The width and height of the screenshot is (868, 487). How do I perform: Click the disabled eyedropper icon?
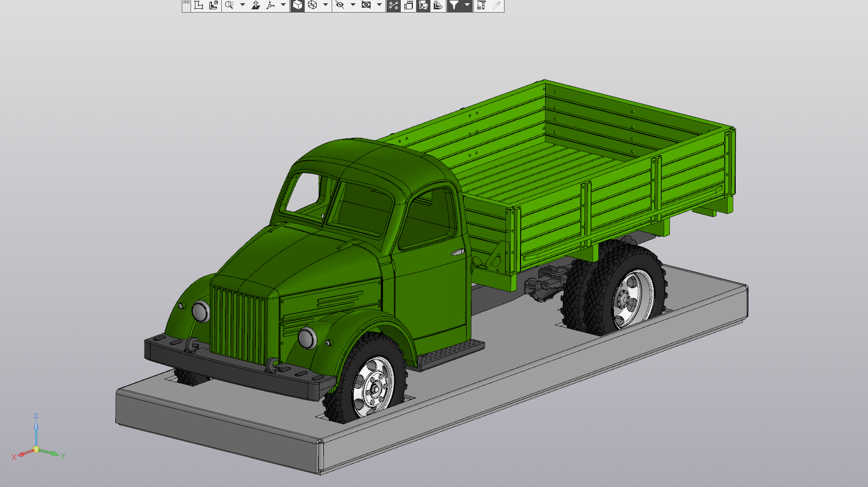point(496,5)
